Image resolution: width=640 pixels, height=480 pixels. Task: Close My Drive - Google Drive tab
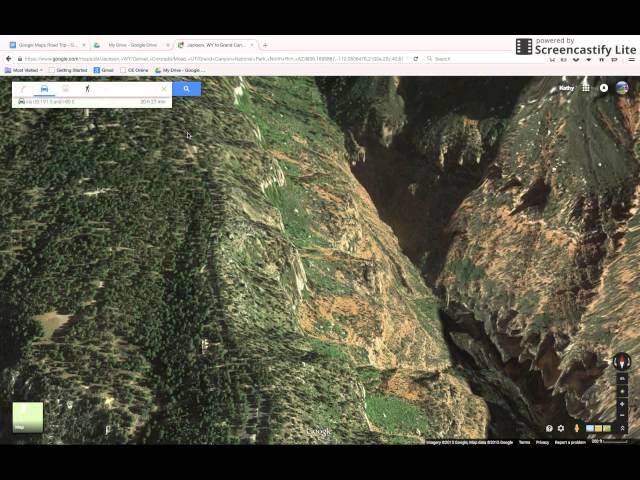click(x=167, y=45)
